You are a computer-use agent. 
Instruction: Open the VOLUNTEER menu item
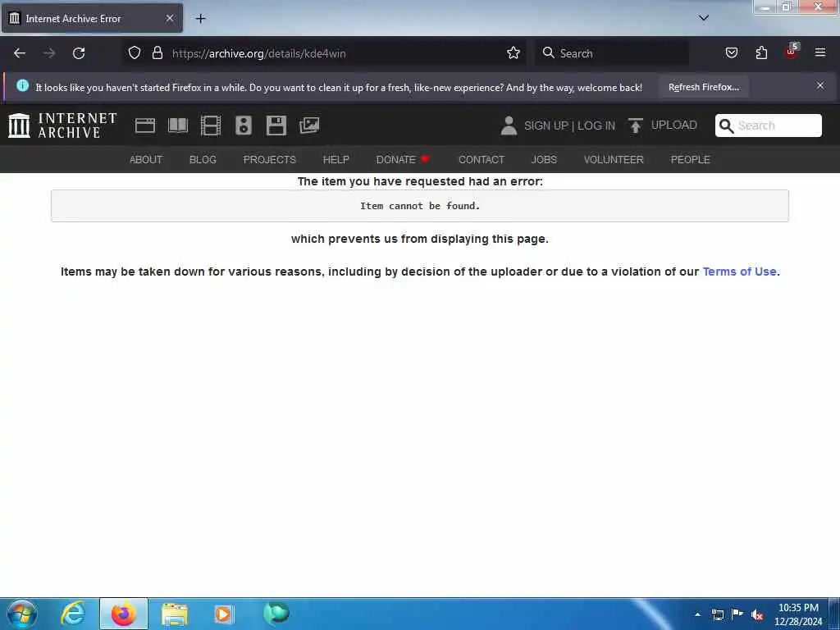[x=614, y=160]
